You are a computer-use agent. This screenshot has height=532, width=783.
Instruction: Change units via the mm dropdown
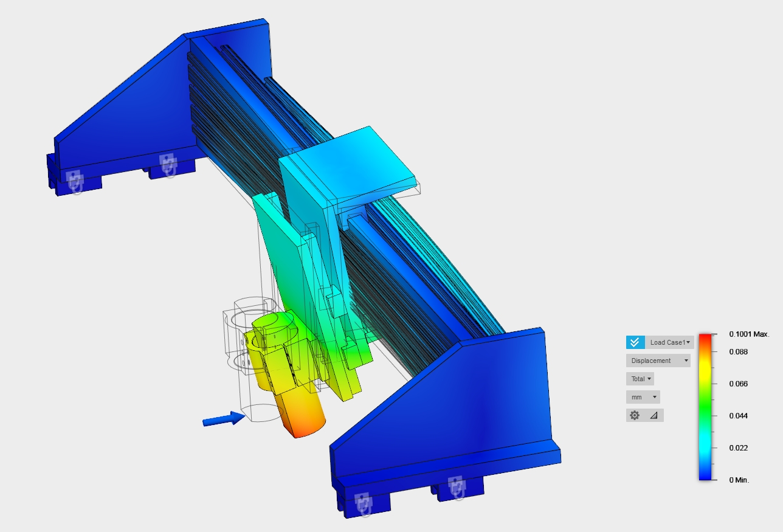coord(643,397)
